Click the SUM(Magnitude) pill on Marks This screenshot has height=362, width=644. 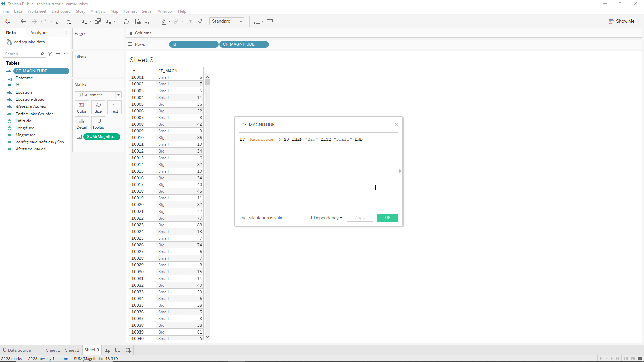click(x=102, y=137)
